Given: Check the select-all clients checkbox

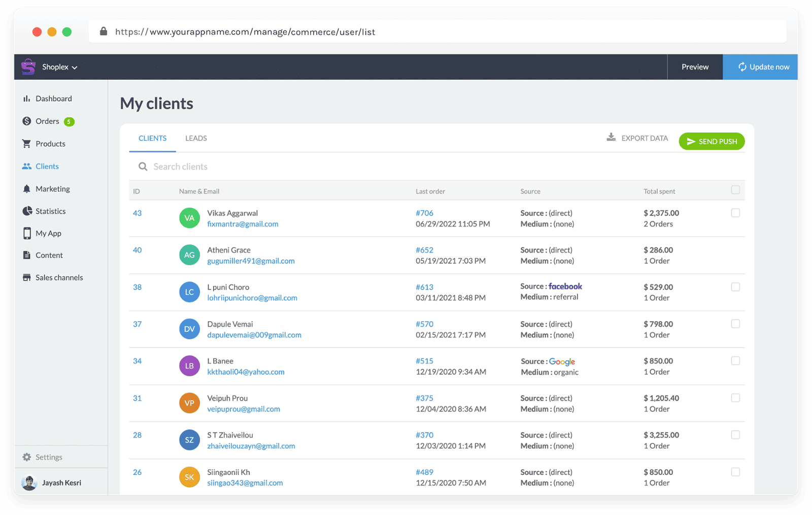Looking at the screenshot, I should coord(735,189).
